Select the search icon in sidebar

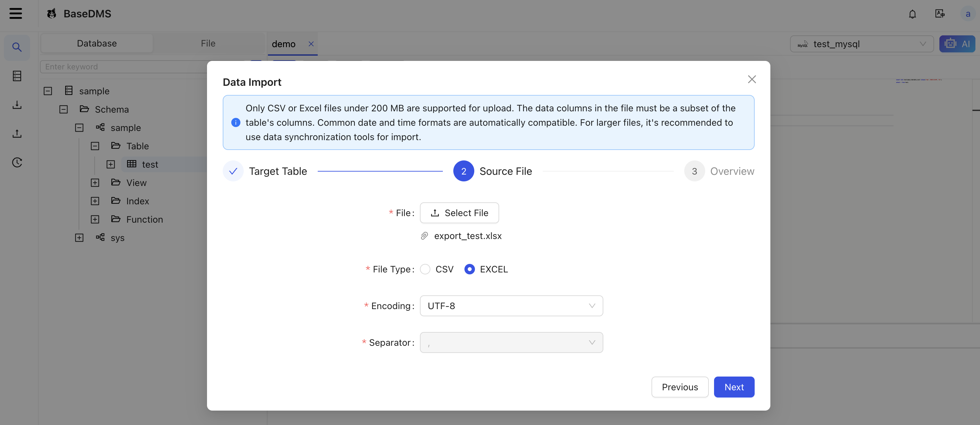pos(17,47)
